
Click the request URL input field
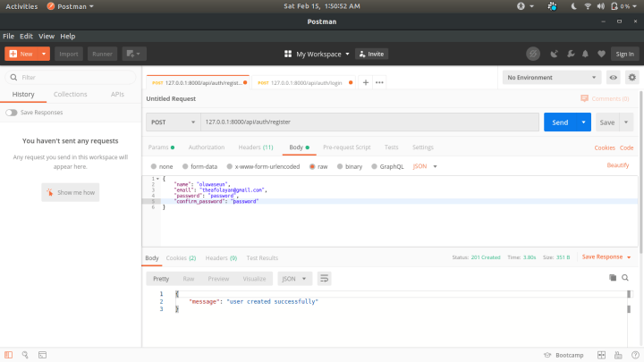[369, 122]
